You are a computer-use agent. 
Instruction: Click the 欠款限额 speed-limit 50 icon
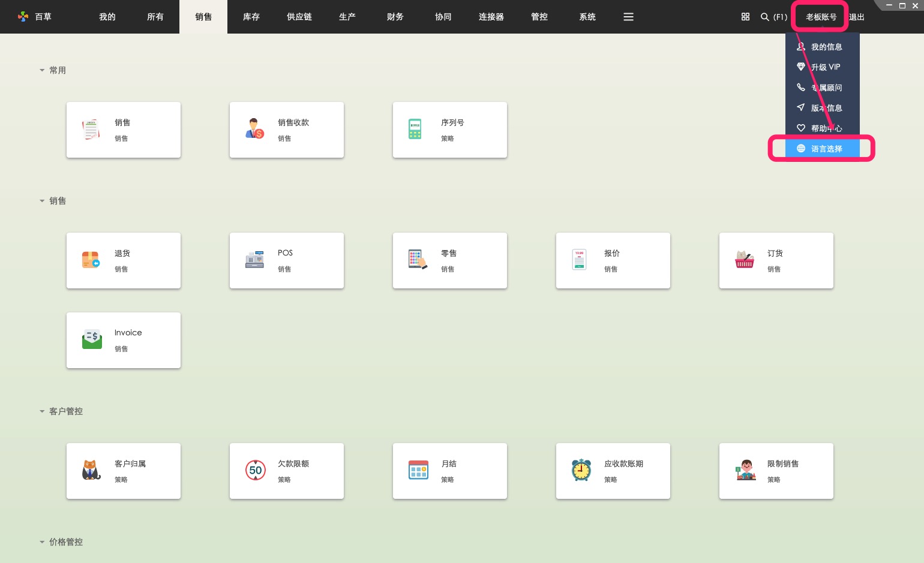click(256, 470)
